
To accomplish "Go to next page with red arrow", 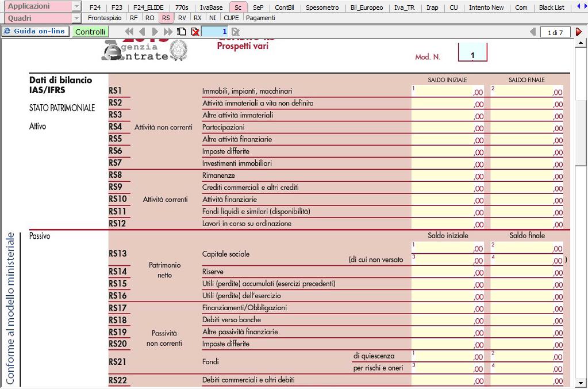I will click(579, 32).
